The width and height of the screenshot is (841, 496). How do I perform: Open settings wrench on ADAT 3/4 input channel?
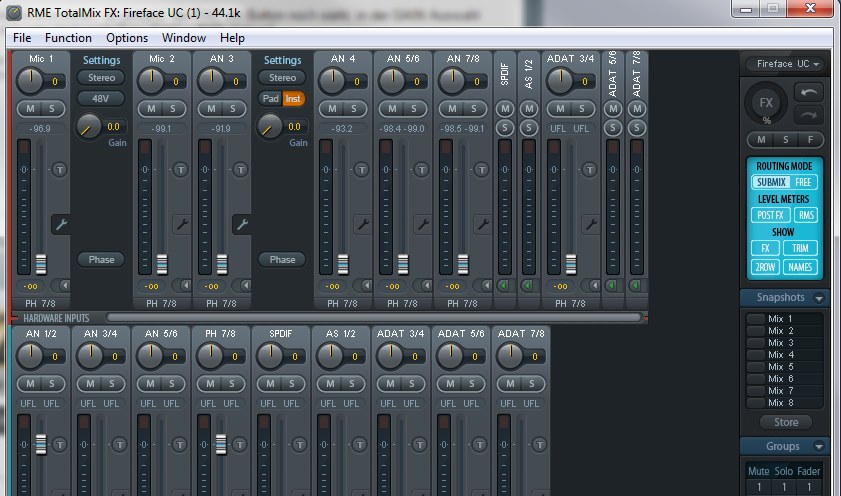tap(591, 224)
